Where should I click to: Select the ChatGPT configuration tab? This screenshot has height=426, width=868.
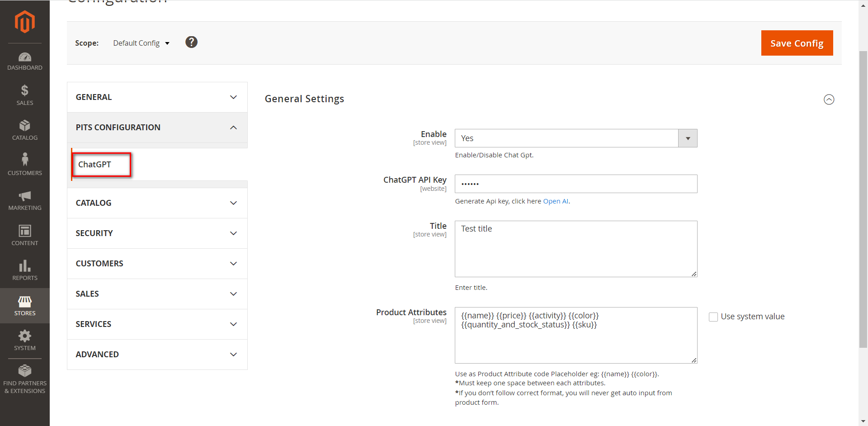tap(95, 165)
